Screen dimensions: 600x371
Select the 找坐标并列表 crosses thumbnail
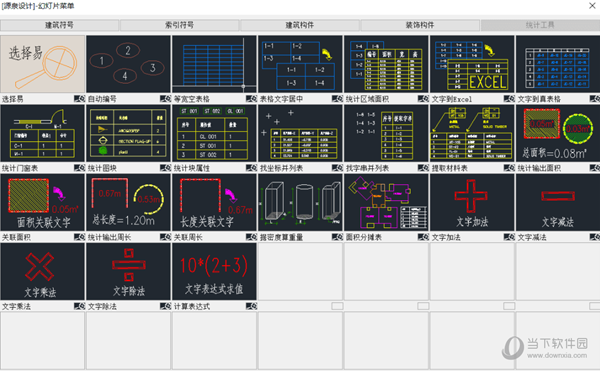300,133
